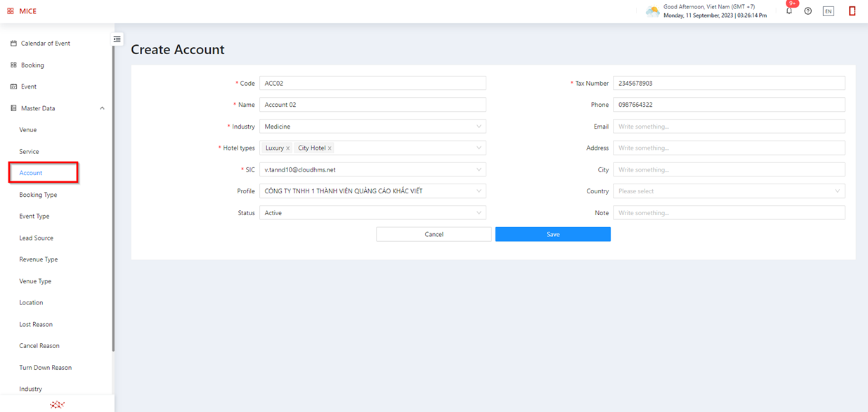Viewport: 868px width, 412px height.
Task: Go to the Booking menu item
Action: point(32,65)
